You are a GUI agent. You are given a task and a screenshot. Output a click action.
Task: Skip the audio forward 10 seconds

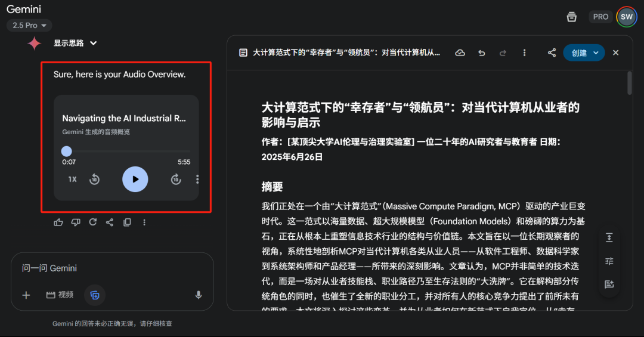pos(176,179)
